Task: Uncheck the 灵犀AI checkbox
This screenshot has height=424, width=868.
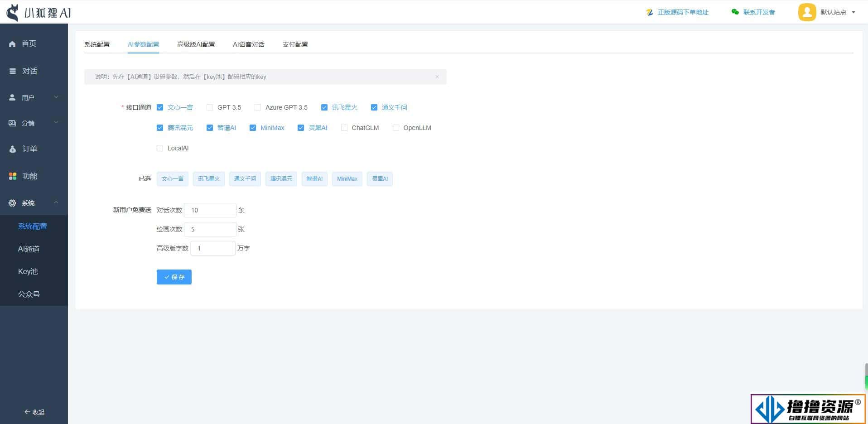Action: [301, 128]
